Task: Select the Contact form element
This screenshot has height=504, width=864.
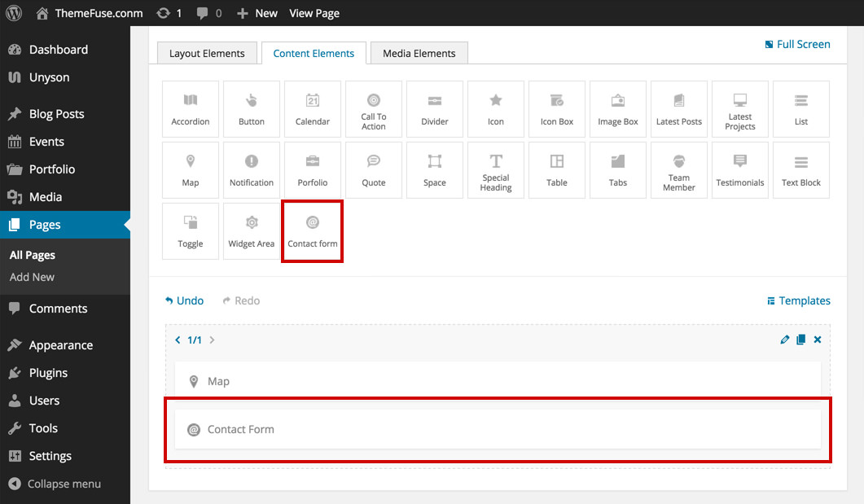Action: (313, 231)
